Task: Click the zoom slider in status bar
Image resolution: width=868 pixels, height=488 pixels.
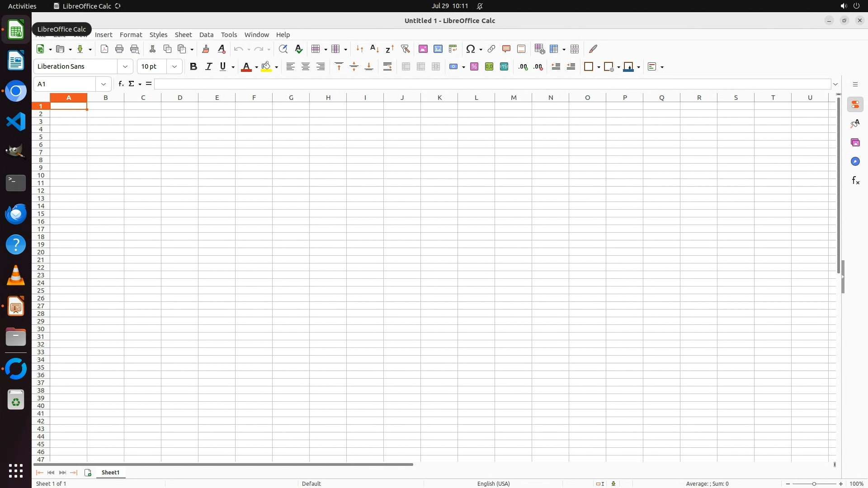Action: [814, 484]
